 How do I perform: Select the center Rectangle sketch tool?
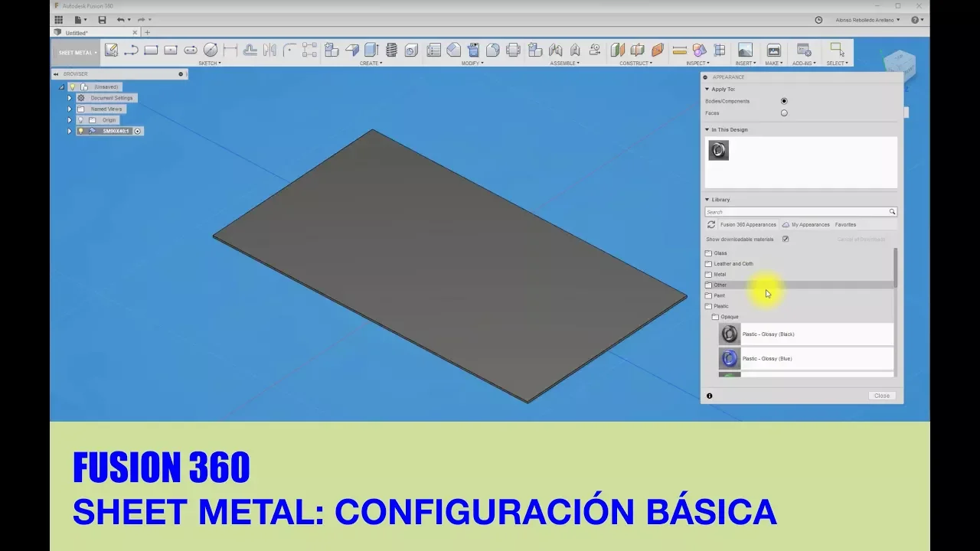(171, 50)
